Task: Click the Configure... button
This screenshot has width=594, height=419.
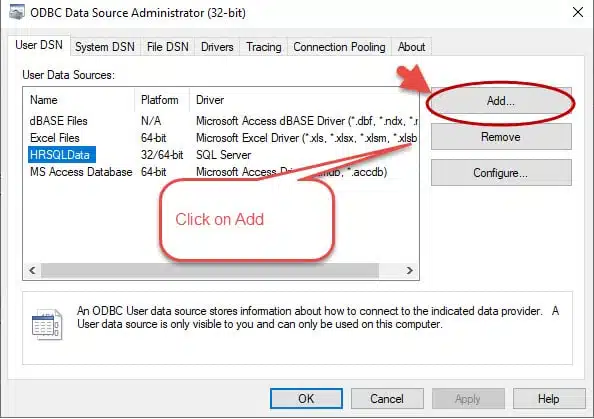Action: [501, 173]
